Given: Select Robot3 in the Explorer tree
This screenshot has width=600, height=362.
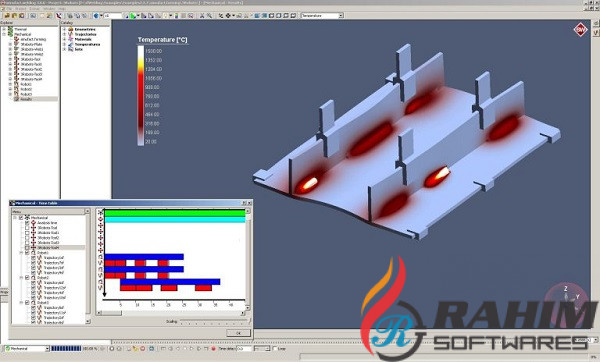Looking at the screenshot, I should 26,94.
